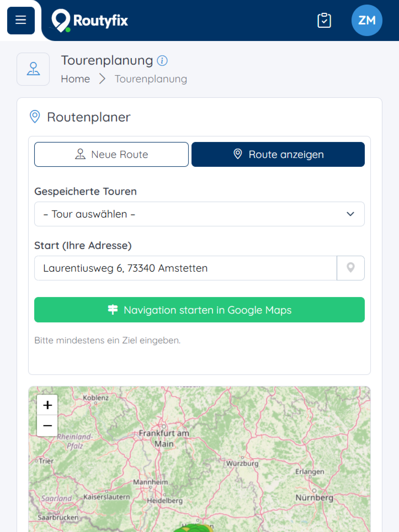Open the ZM user avatar menu
The image size is (399, 532).
click(x=367, y=20)
